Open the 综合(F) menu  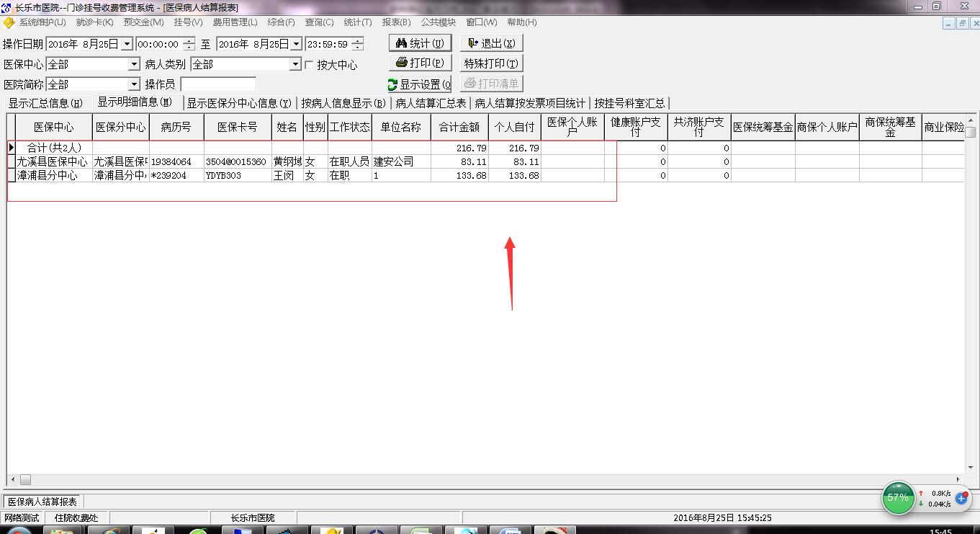[x=281, y=22]
